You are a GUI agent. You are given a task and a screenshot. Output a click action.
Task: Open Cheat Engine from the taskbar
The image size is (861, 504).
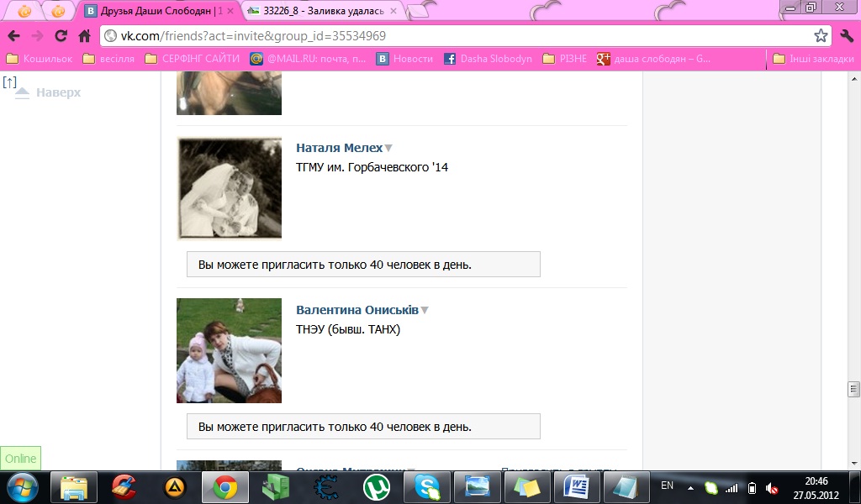coord(326,487)
